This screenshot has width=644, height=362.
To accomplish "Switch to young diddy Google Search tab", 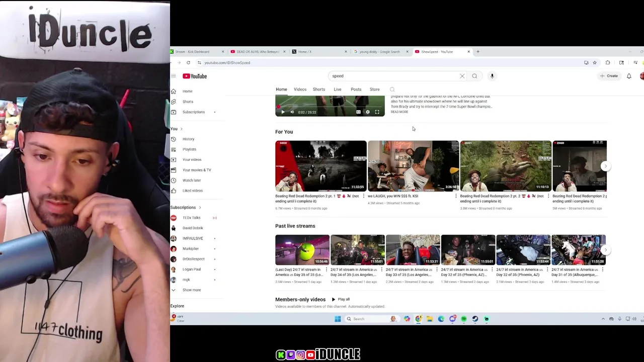I will 381,52.
